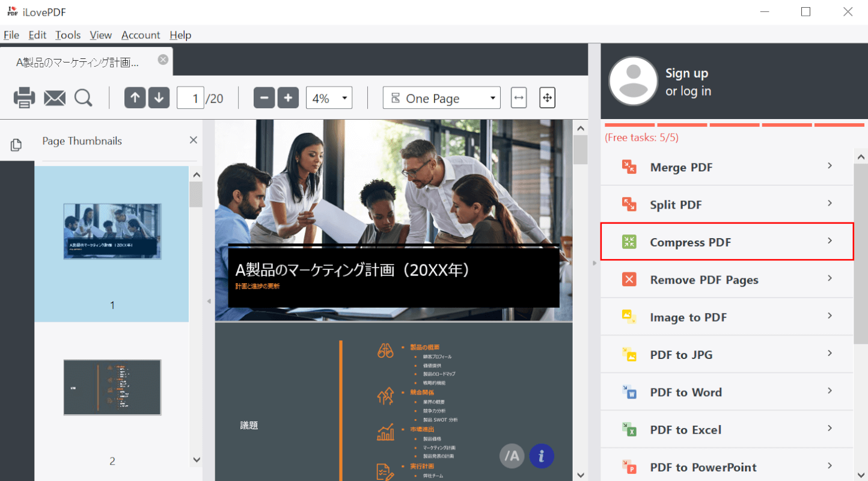
Task: Click the print icon in toolbar
Action: 24,98
